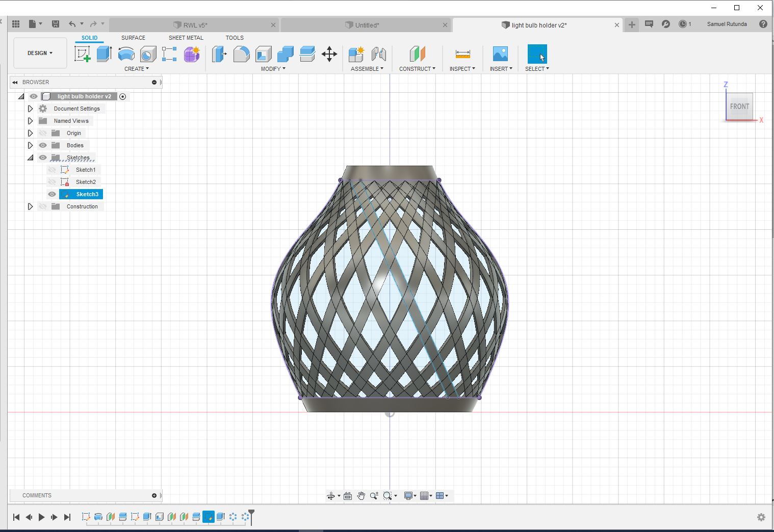Switch to the SURFACE tab

point(133,38)
